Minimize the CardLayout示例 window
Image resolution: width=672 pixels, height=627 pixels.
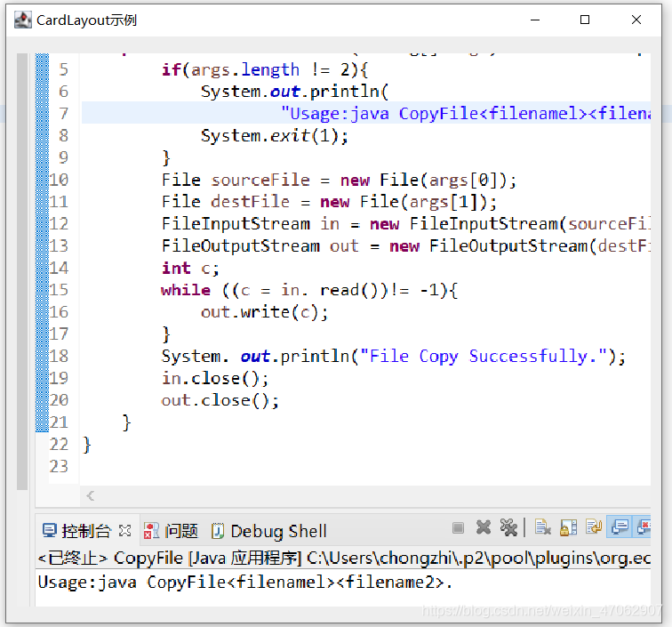[x=535, y=20]
